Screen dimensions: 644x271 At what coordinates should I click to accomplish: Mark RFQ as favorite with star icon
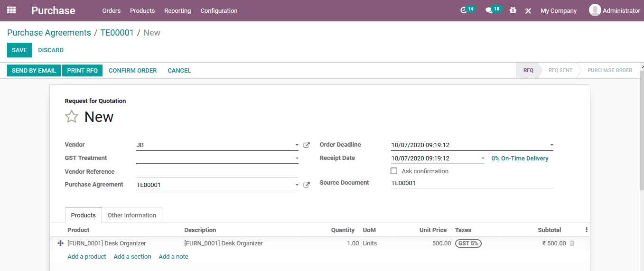click(x=72, y=117)
